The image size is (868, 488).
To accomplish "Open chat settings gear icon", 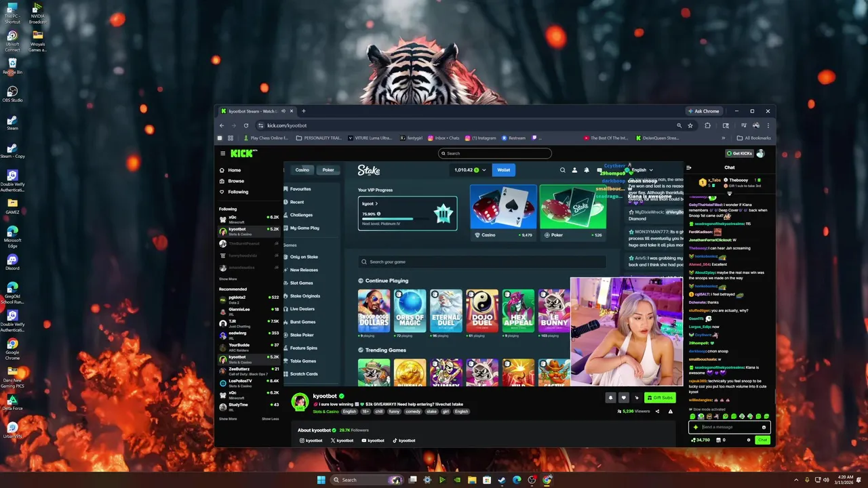I will click(x=749, y=440).
